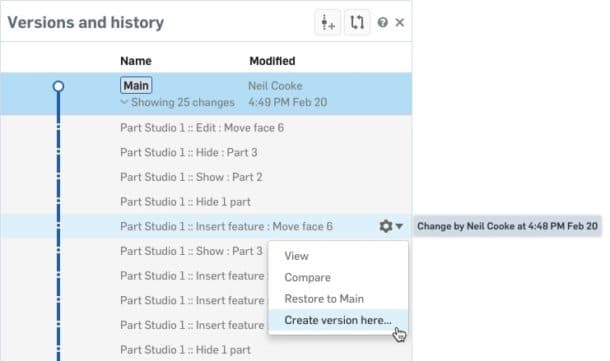Click the gear icon on Move face 6 row
Screen dimensions: 610x361
point(386,226)
